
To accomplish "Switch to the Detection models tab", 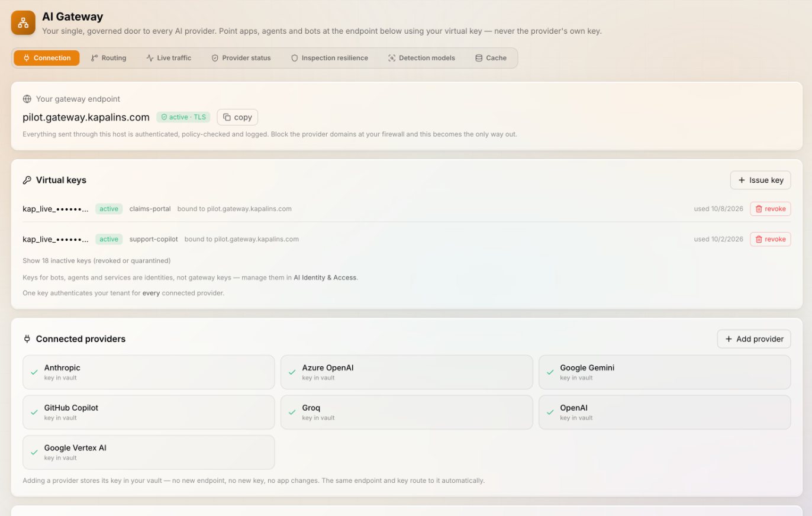I will point(421,58).
